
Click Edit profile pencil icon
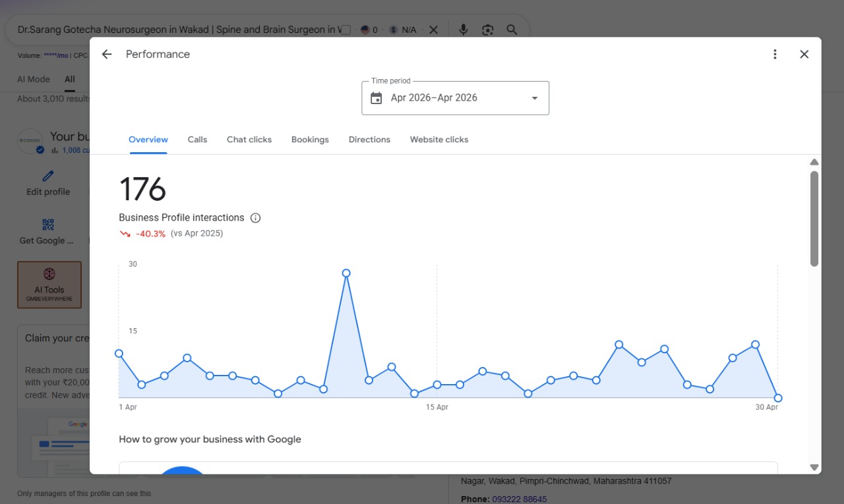coord(48,177)
